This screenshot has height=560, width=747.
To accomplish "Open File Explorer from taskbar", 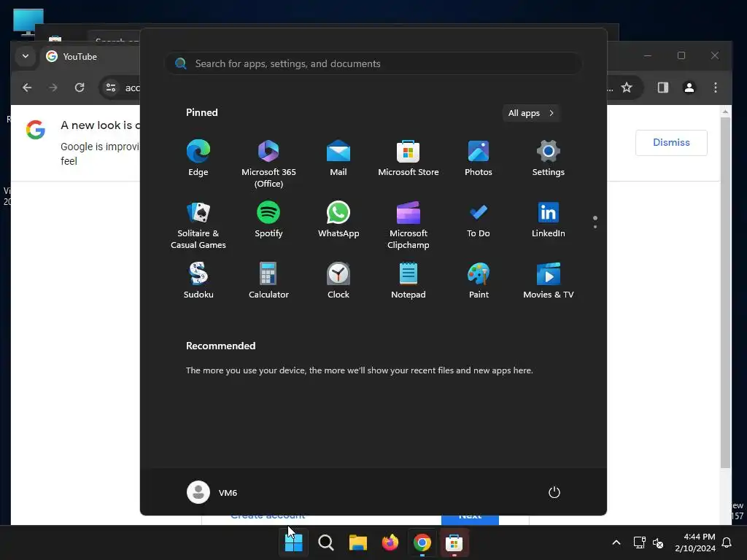I will [357, 542].
